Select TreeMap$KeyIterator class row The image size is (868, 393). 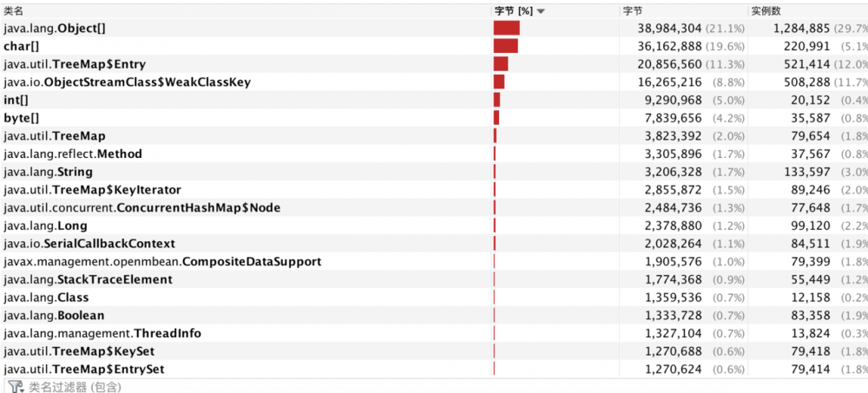click(434, 190)
